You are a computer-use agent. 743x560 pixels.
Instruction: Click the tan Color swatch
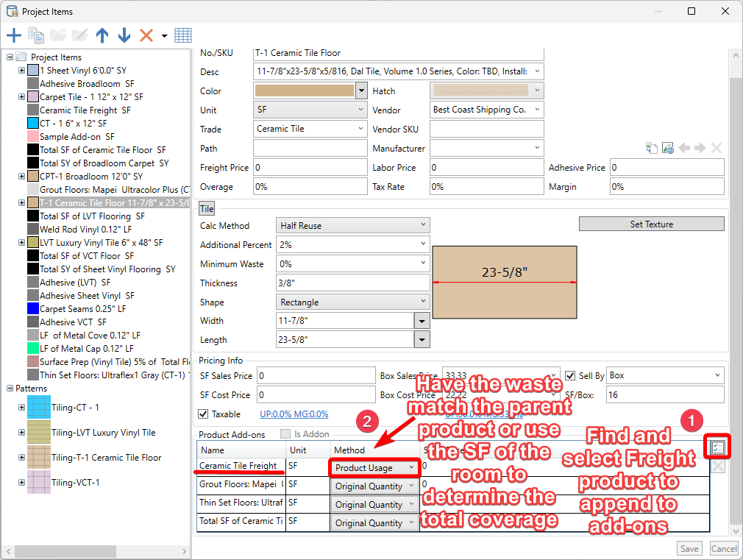coord(304,91)
